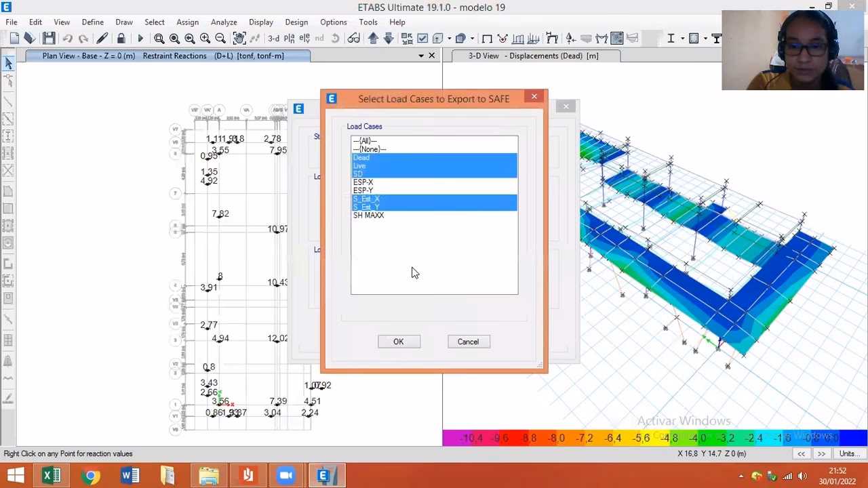Choose the --{All}-- load cases entry
868x488 pixels.
(x=365, y=141)
